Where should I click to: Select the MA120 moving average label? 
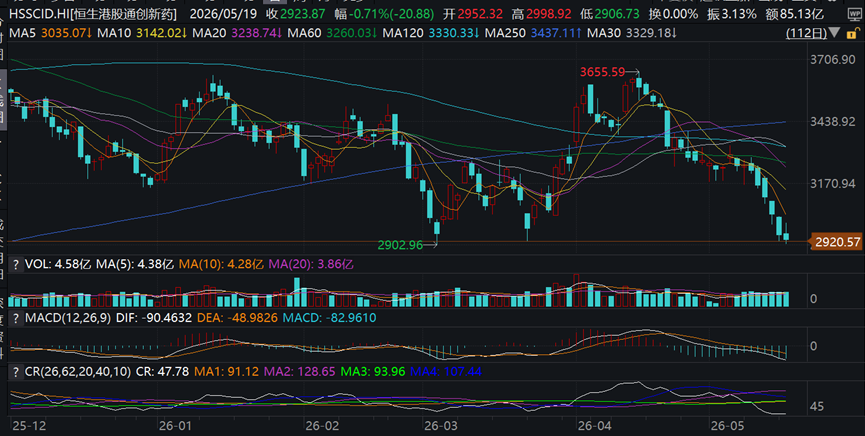click(402, 33)
